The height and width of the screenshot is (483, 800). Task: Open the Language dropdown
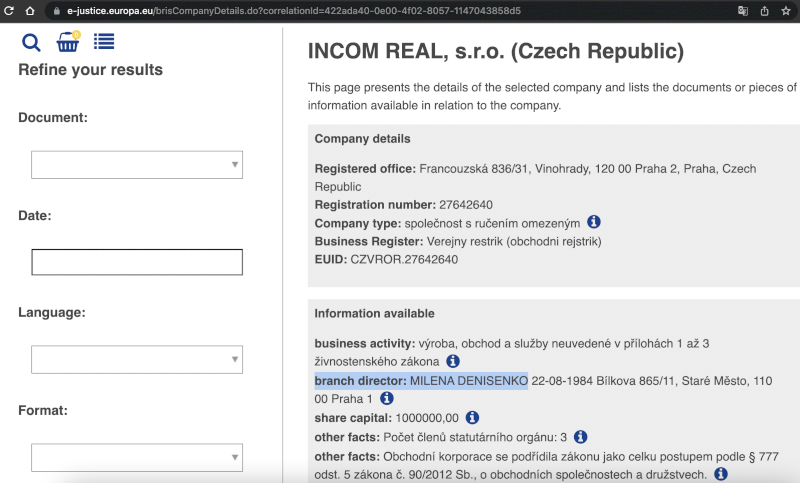point(137,360)
